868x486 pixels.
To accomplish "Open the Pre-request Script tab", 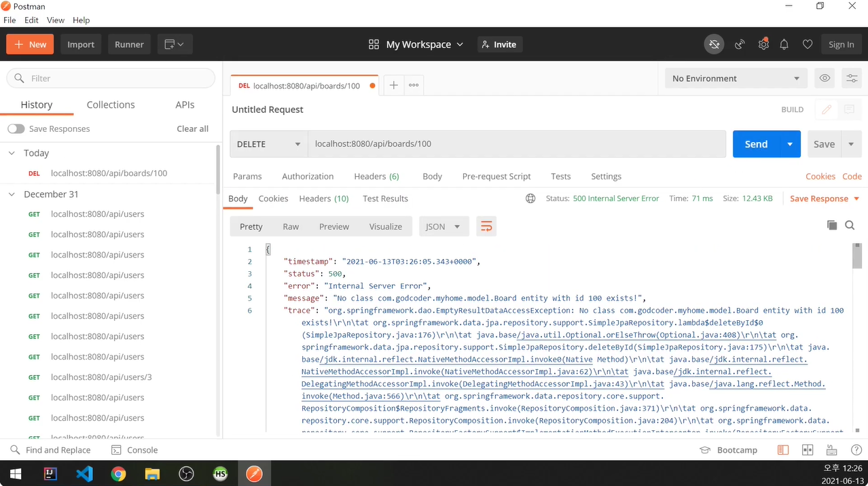I will point(496,176).
